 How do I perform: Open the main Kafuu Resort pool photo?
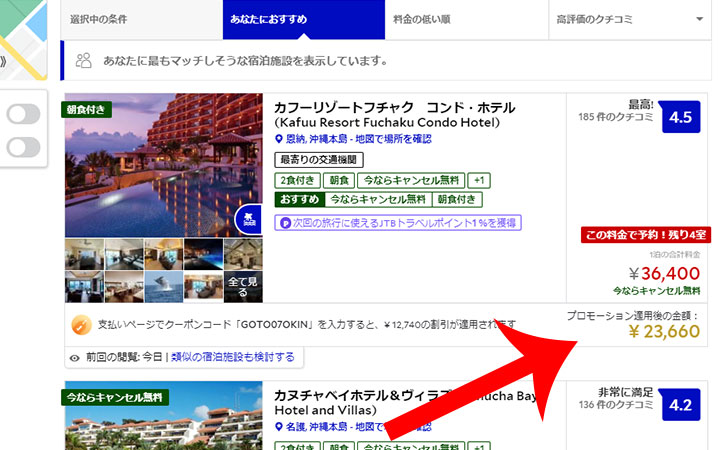(163, 165)
